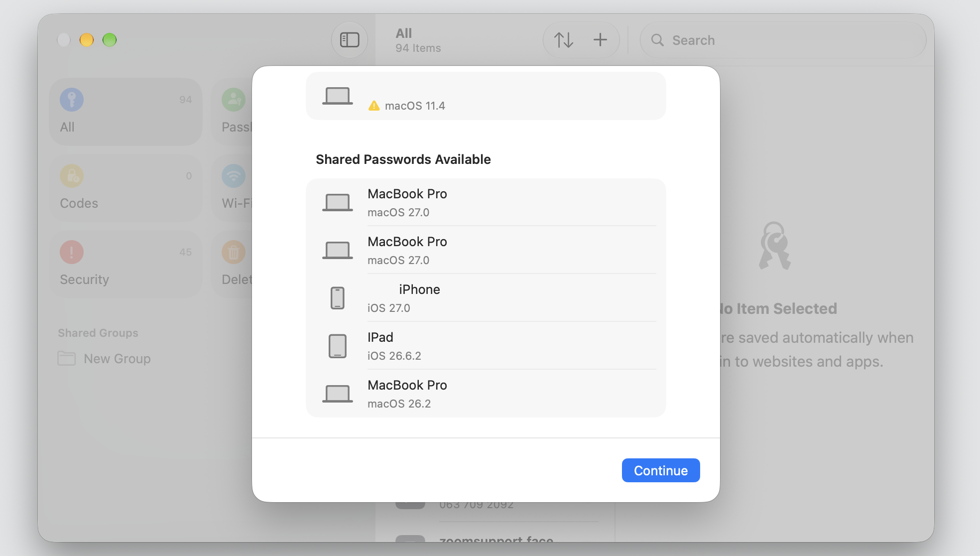Click the Shared Groups section header
Image resolution: width=980 pixels, height=556 pixels.
[98, 333]
